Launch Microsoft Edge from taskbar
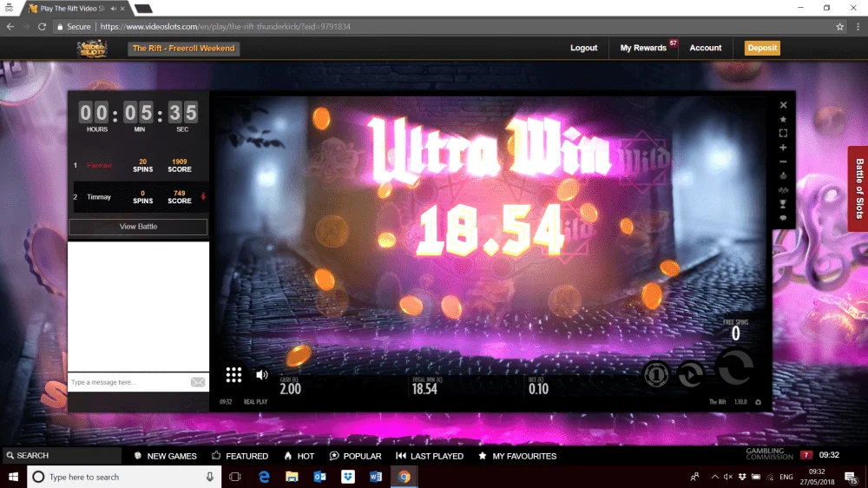Viewport: 868px width, 488px height. point(264,477)
